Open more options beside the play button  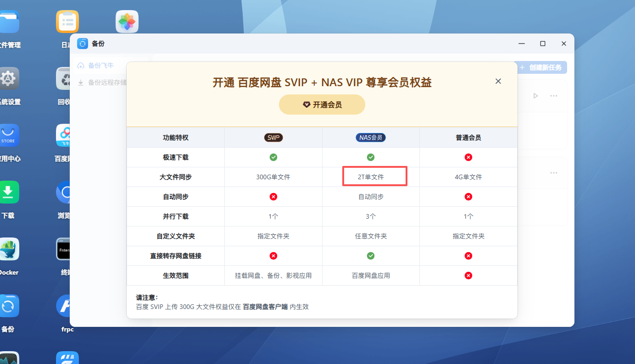pos(554,96)
